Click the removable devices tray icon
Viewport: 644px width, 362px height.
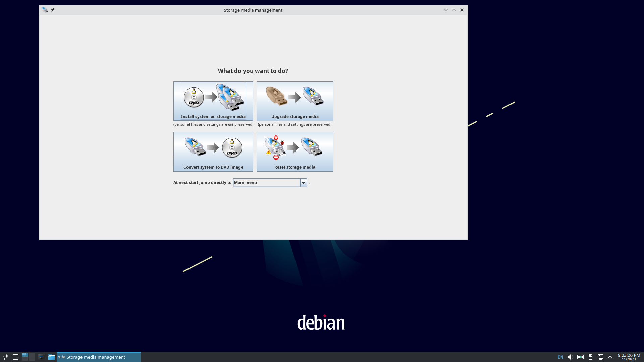(591, 357)
